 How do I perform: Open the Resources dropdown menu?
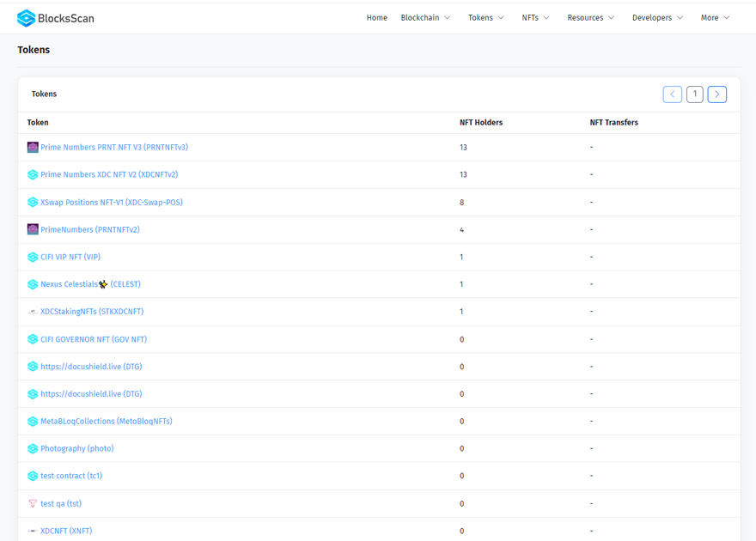coord(591,18)
